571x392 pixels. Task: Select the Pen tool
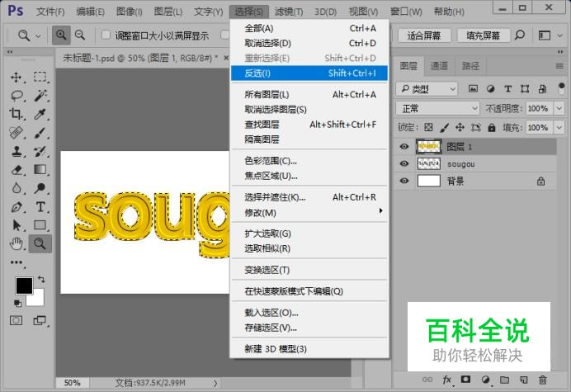click(17, 207)
